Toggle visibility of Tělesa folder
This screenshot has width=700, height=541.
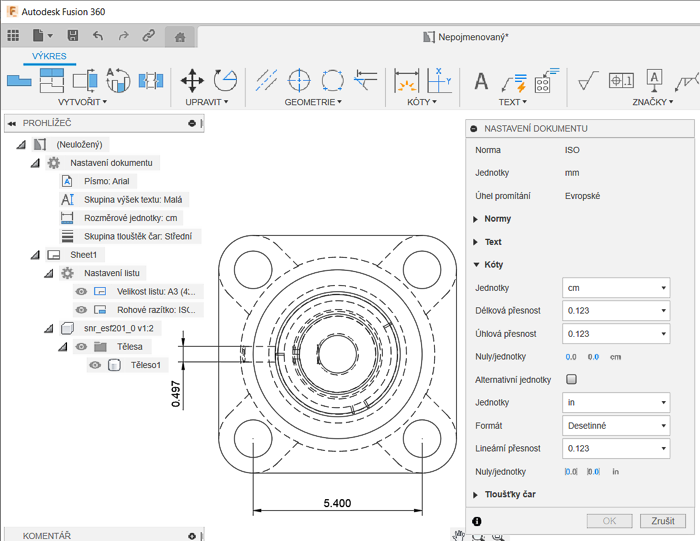81,346
